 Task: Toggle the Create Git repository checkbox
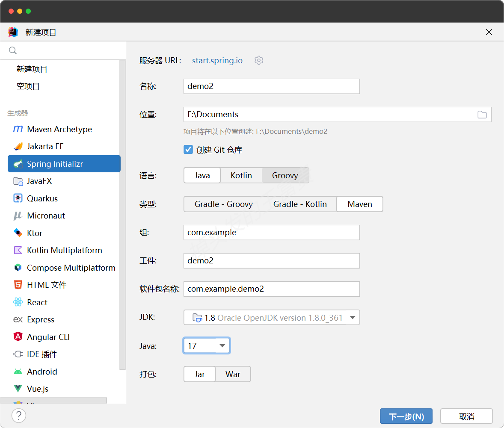pos(188,149)
